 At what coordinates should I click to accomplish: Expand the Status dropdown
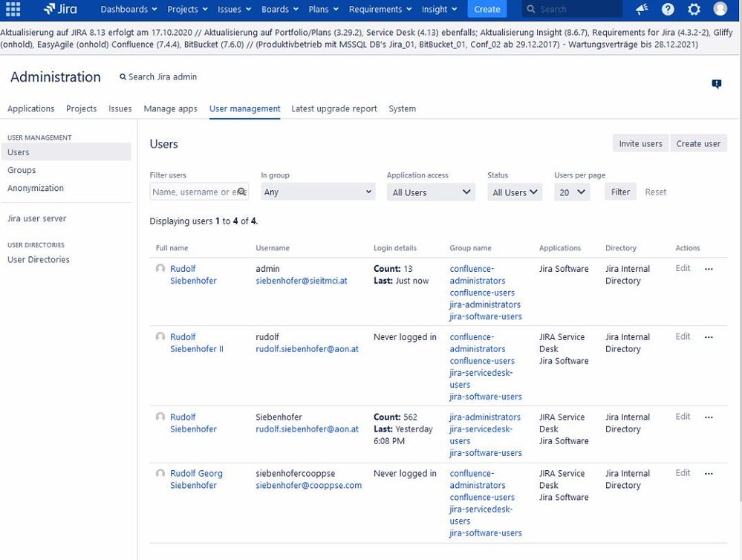(515, 192)
